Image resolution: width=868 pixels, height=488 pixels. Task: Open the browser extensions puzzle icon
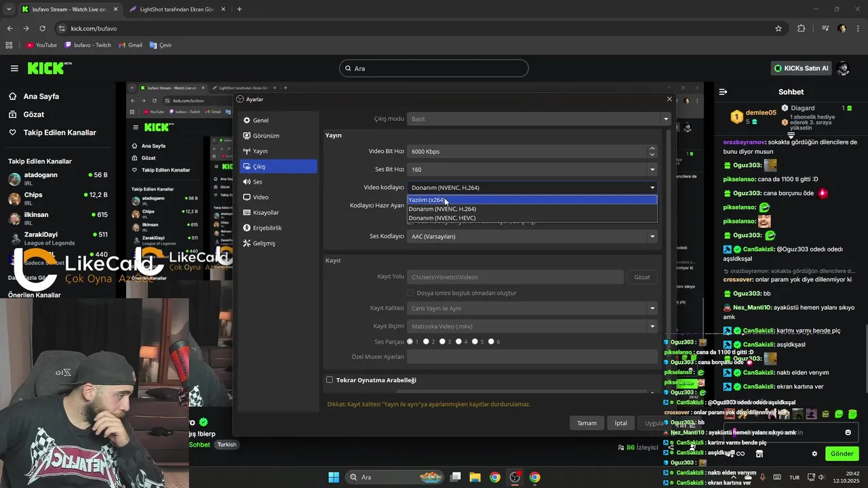(x=802, y=28)
